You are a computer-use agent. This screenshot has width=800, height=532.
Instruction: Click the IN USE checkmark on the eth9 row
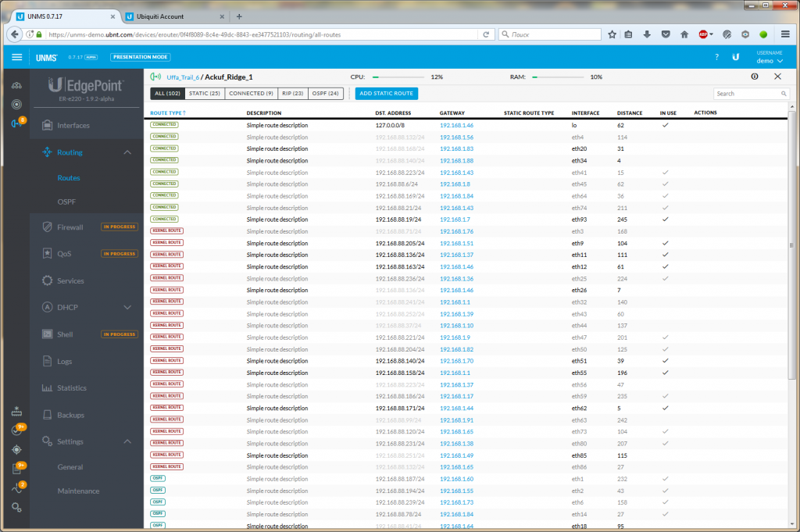pyautogui.click(x=666, y=242)
